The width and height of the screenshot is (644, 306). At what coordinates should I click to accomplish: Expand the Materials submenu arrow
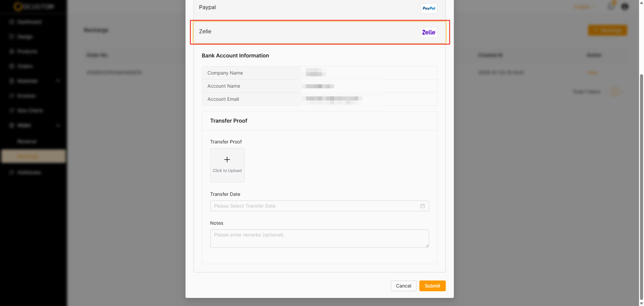point(58,81)
